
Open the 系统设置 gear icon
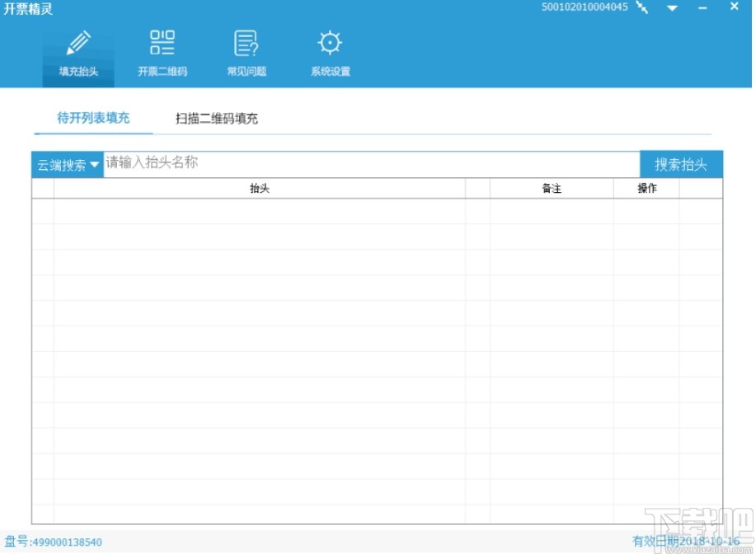331,43
